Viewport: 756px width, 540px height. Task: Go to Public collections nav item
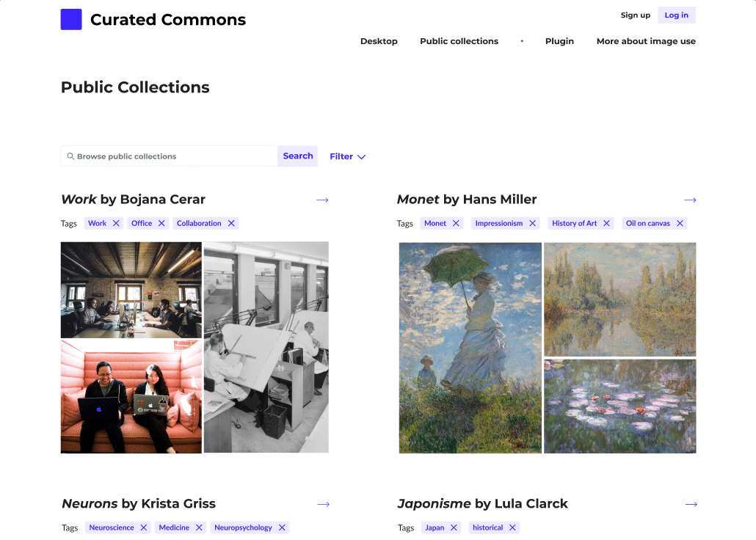pos(459,41)
